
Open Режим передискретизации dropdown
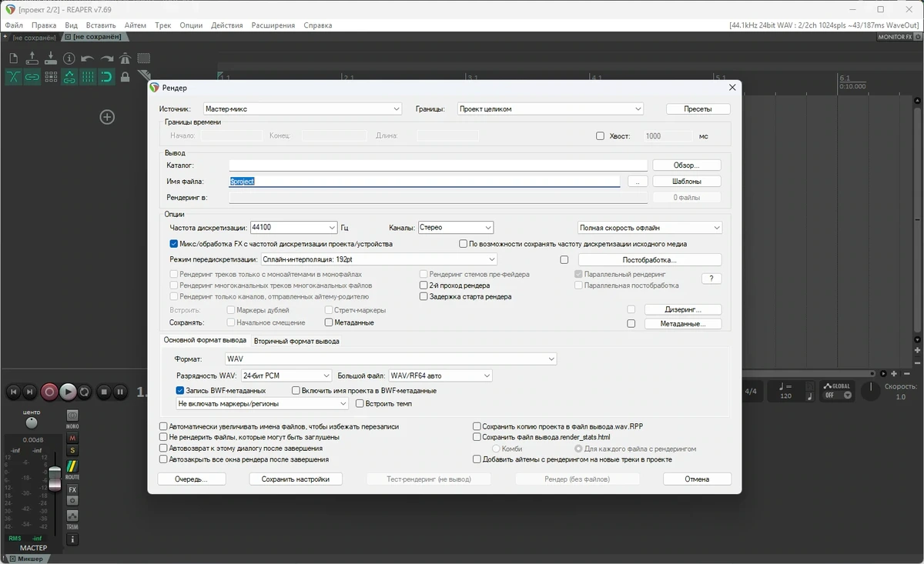coord(379,260)
